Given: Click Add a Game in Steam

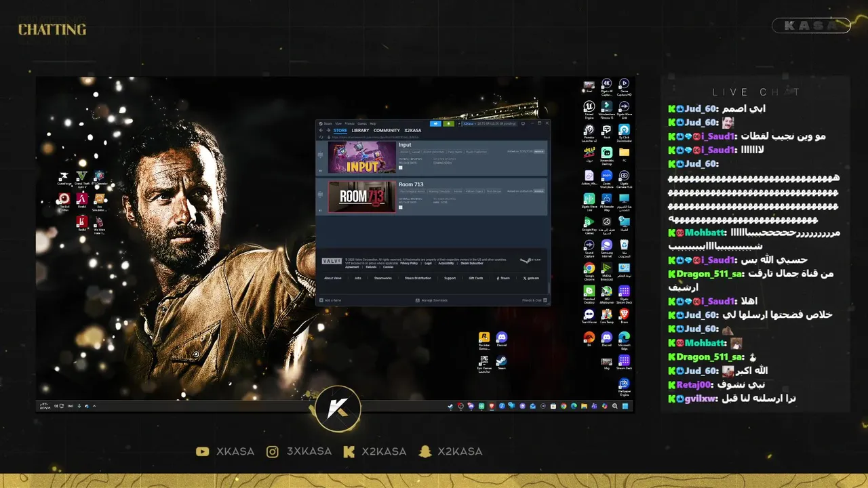Looking at the screenshot, I should (x=330, y=300).
